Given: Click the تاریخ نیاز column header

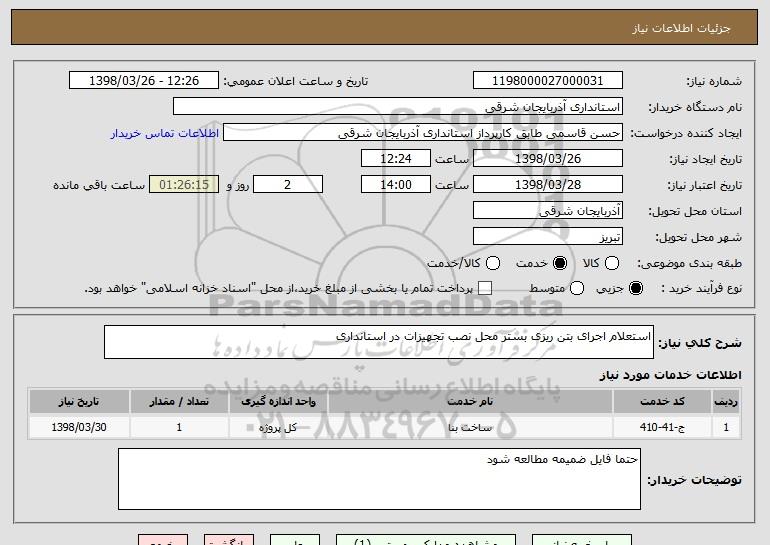Looking at the screenshot, I should tap(79, 402).
